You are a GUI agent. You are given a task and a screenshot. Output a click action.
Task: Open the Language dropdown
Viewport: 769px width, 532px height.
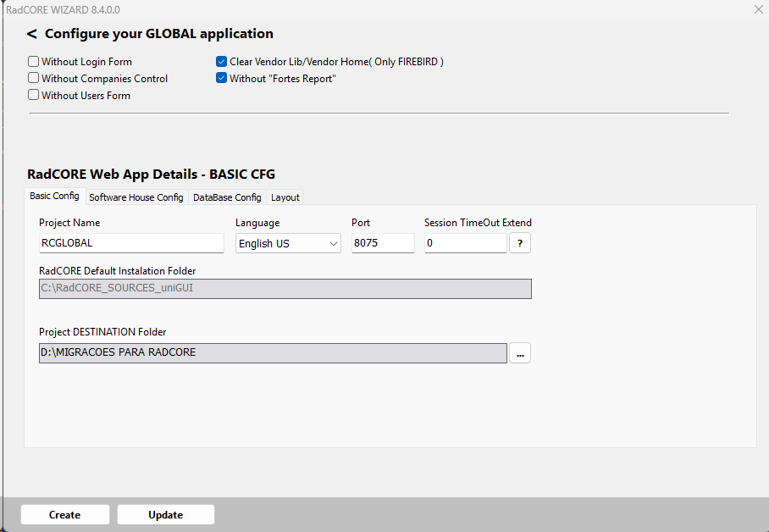click(x=288, y=243)
